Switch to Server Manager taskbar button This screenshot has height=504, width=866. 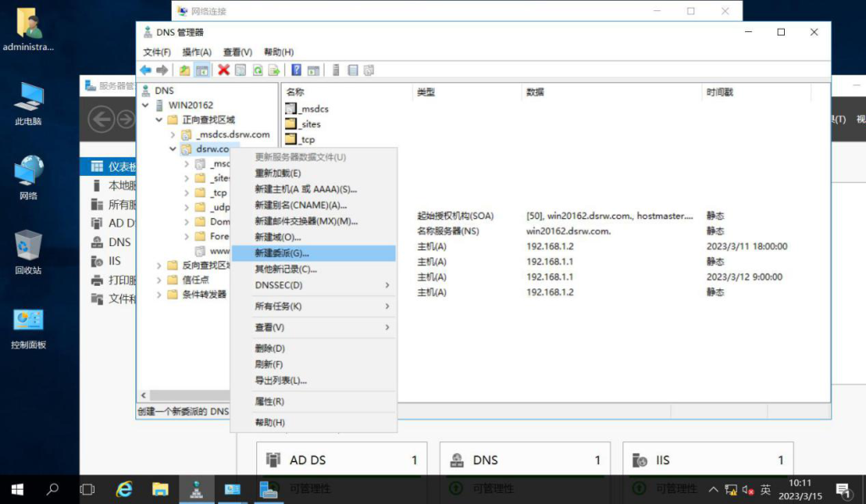[268, 490]
